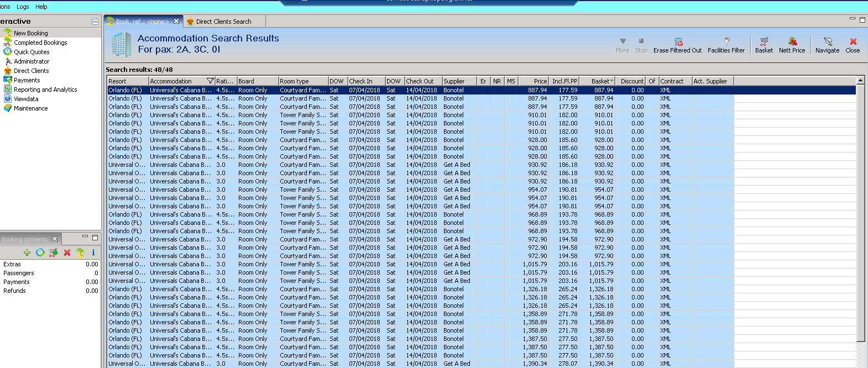Sort by the Discount column header

(x=630, y=81)
